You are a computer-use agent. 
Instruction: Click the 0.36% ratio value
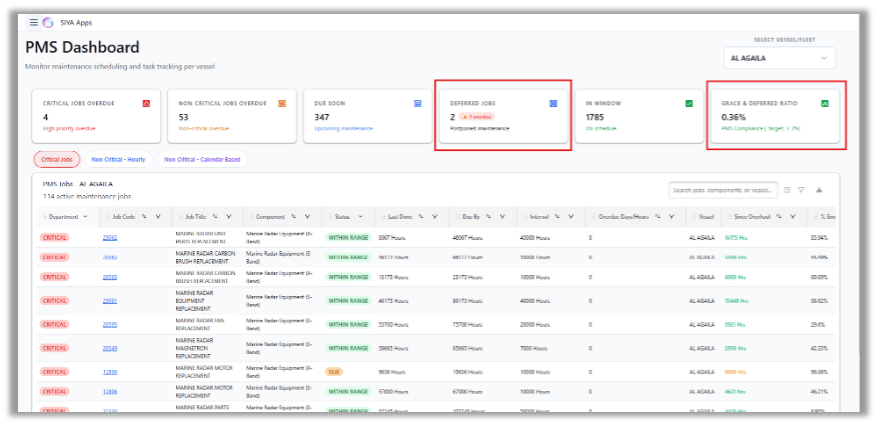tap(733, 118)
